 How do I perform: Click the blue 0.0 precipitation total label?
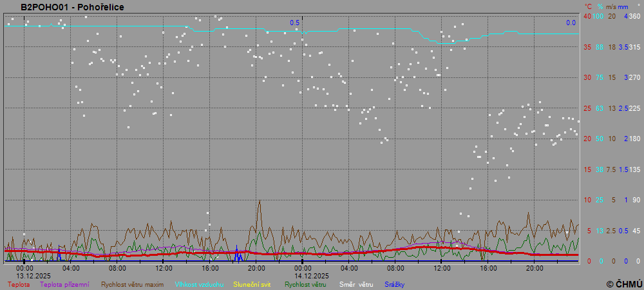click(x=571, y=23)
